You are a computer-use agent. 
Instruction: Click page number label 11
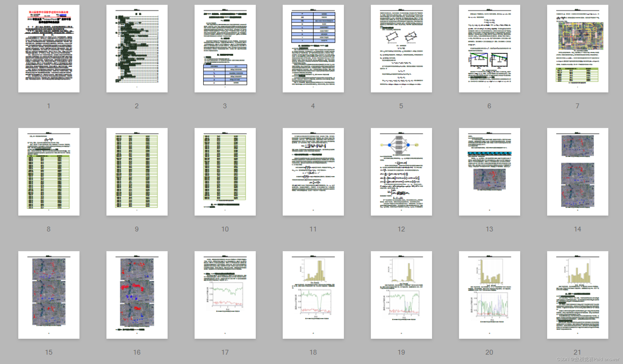coord(313,229)
